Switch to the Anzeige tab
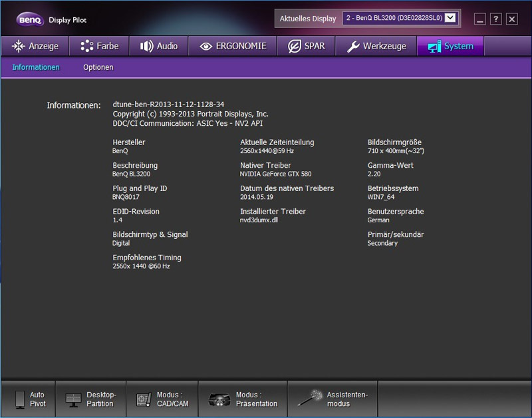This screenshot has height=418, width=532. 35,46
